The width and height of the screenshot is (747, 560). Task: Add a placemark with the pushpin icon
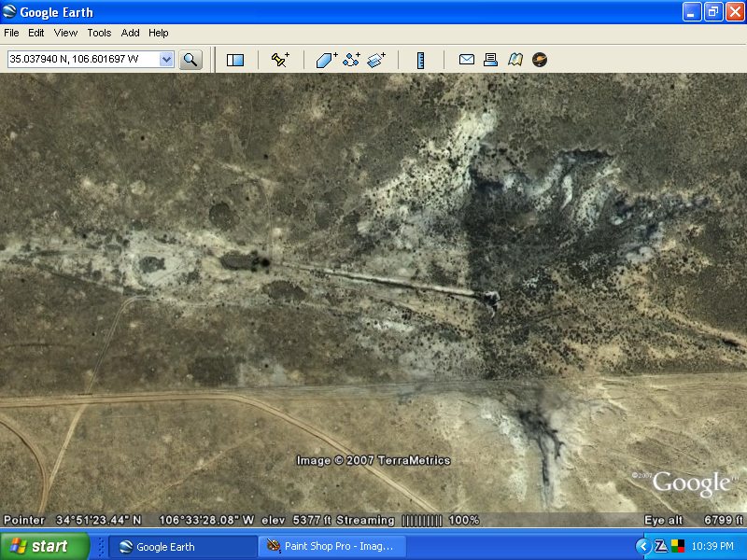click(280, 60)
